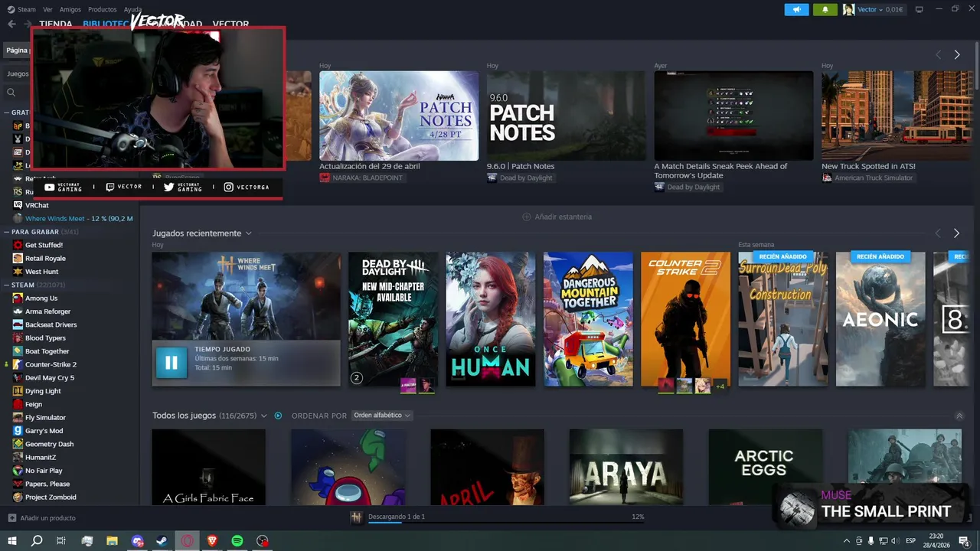Click the Blood Typers icon
This screenshot has width=980, height=551.
click(x=18, y=338)
